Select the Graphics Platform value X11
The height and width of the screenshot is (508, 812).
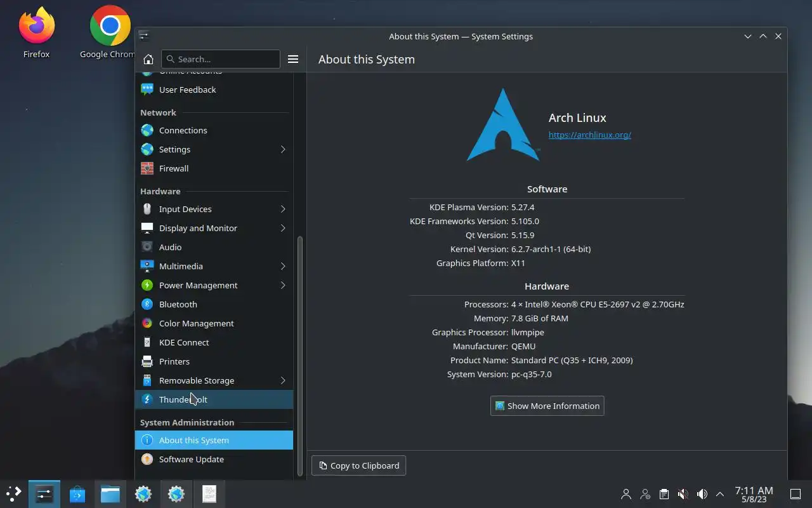[518, 263]
